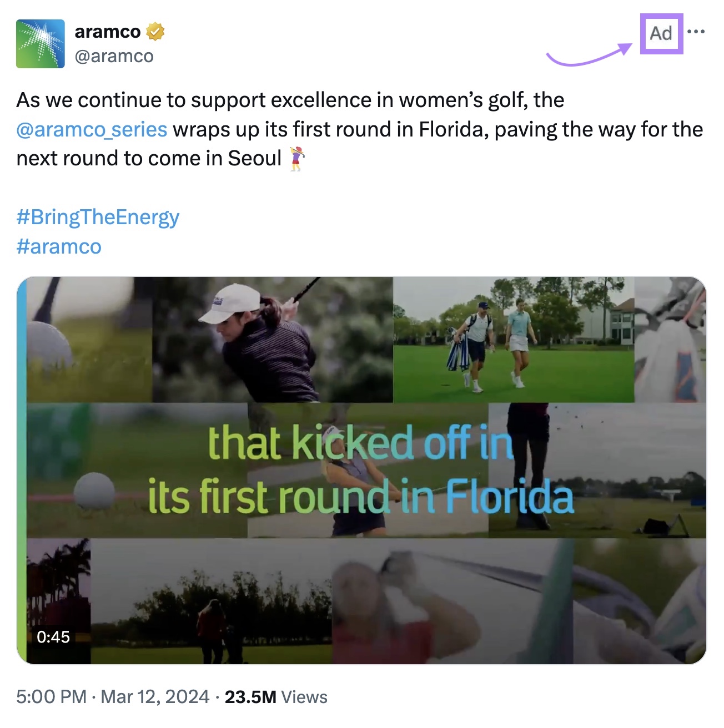Open the @aramco_series profile link
Image resolution: width=724 pixels, height=728 pixels.
[x=90, y=129]
